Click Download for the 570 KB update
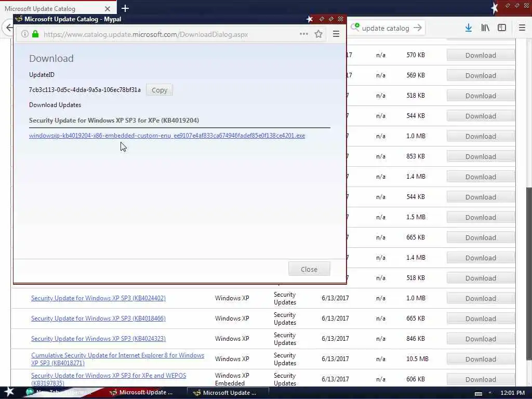This screenshot has width=532, height=399. (481, 55)
